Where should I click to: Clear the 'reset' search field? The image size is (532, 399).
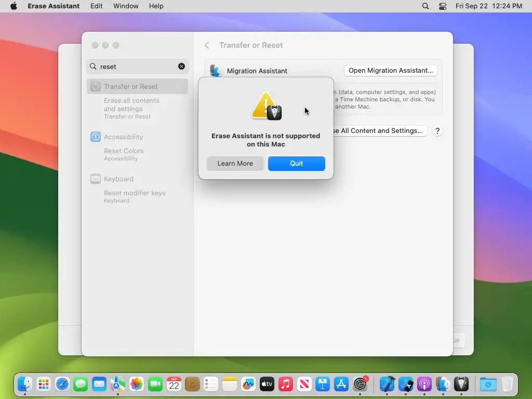(x=181, y=66)
